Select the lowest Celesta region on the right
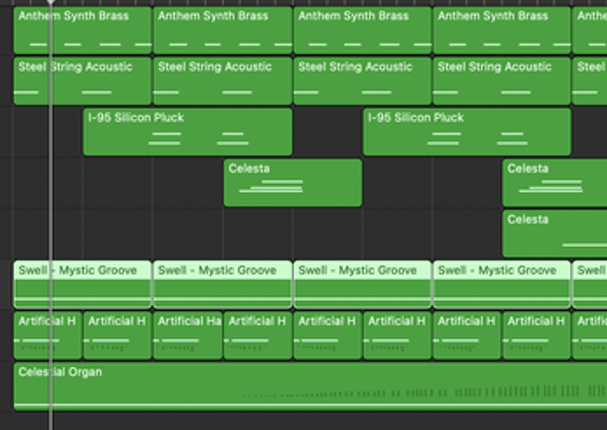The width and height of the screenshot is (607, 430). point(555,234)
